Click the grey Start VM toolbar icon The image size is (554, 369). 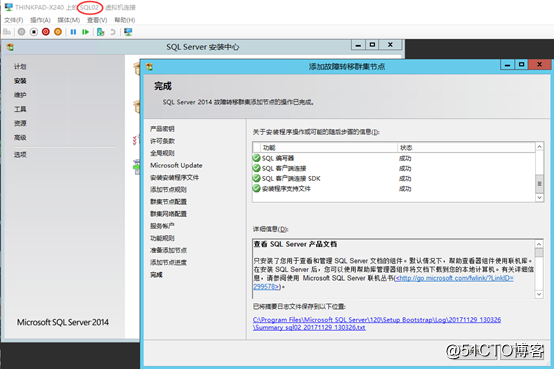point(22,32)
